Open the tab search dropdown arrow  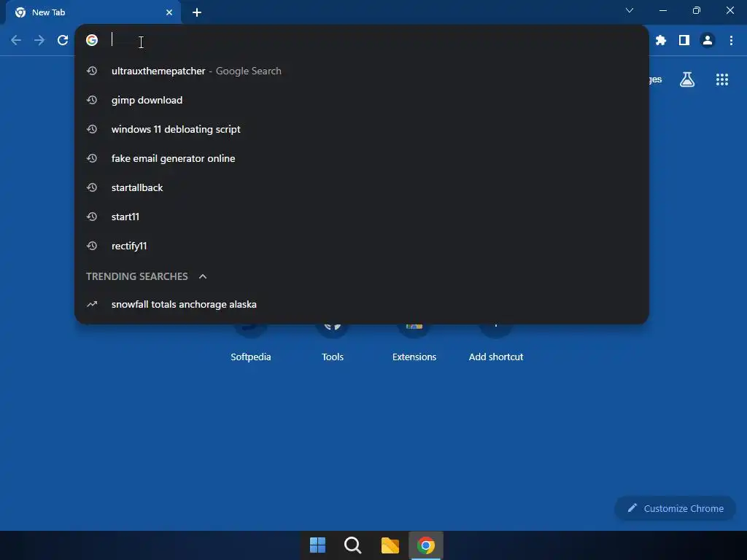(630, 10)
